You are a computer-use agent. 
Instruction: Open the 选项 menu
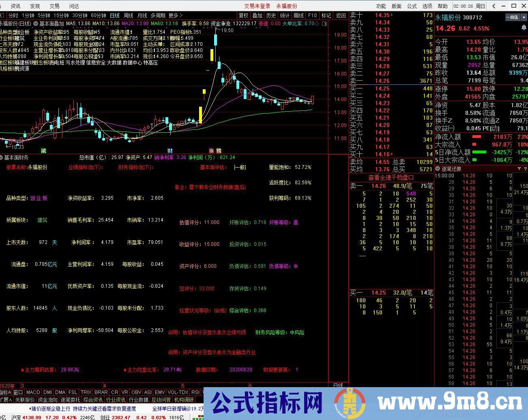tap(427, 6)
